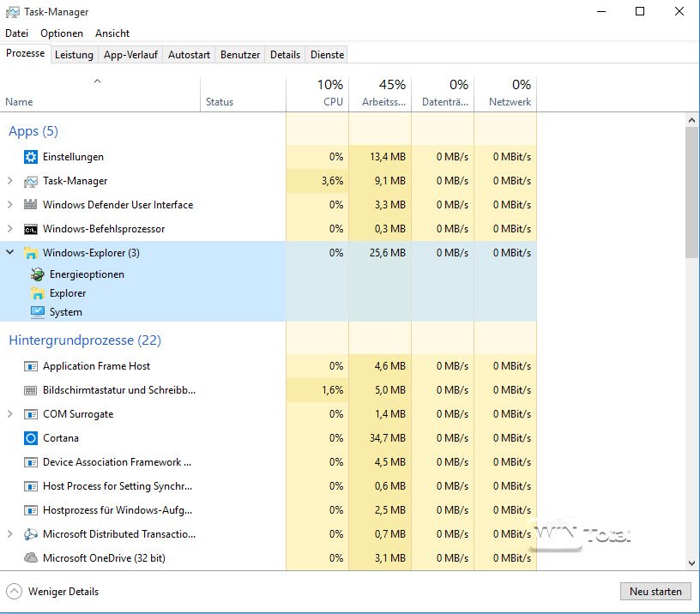Expand the Task-Manager process row
The height and width of the screenshot is (614, 700).
click(9, 181)
